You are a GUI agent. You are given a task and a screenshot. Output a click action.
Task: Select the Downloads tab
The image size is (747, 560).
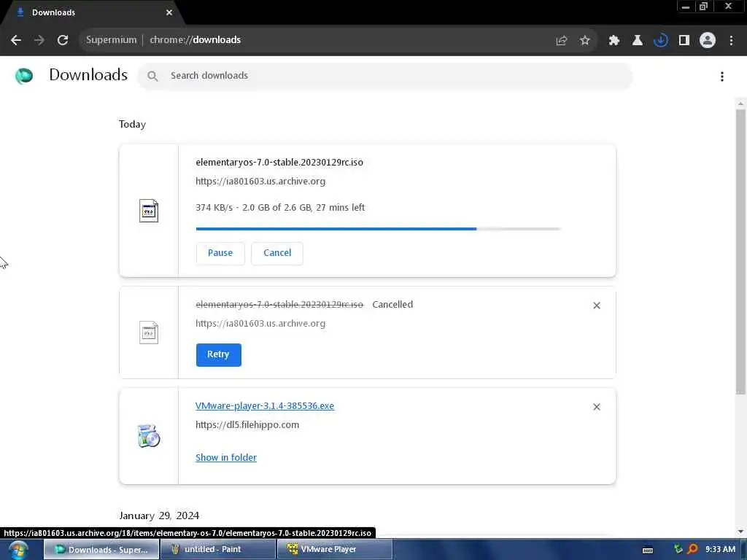click(93, 12)
